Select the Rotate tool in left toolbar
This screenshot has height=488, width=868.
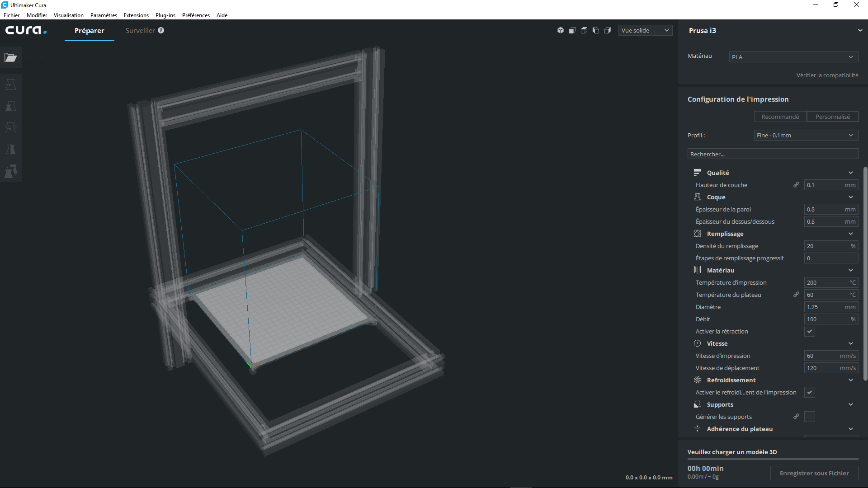coord(11,128)
